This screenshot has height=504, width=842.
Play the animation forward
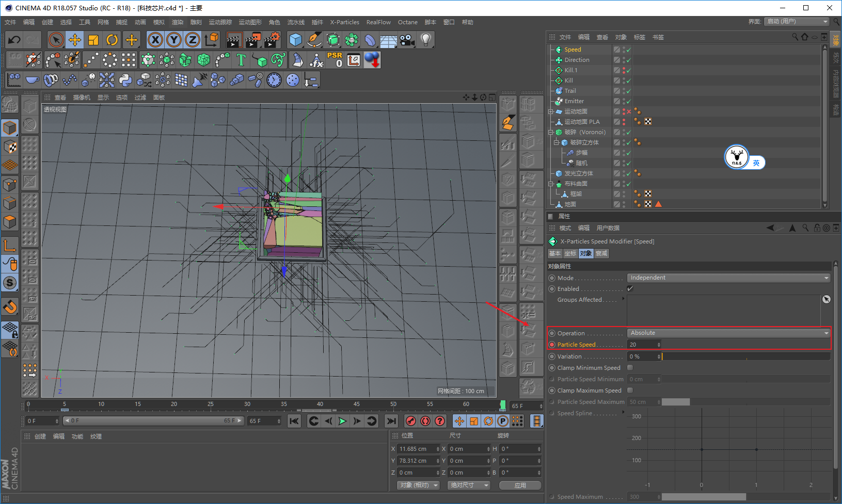[x=342, y=421]
